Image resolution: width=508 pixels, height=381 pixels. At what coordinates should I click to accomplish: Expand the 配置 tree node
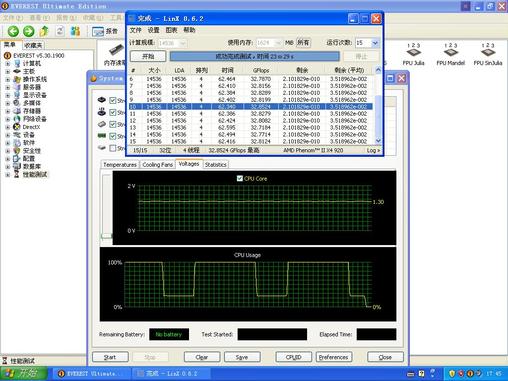[x=7, y=159]
